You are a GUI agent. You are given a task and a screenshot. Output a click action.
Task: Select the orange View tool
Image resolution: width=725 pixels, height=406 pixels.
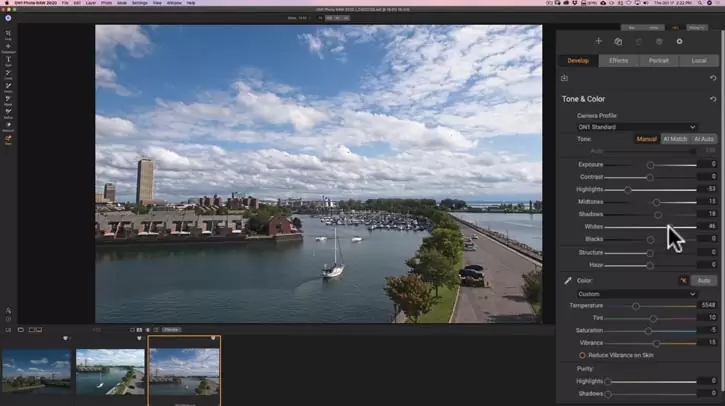click(8, 138)
